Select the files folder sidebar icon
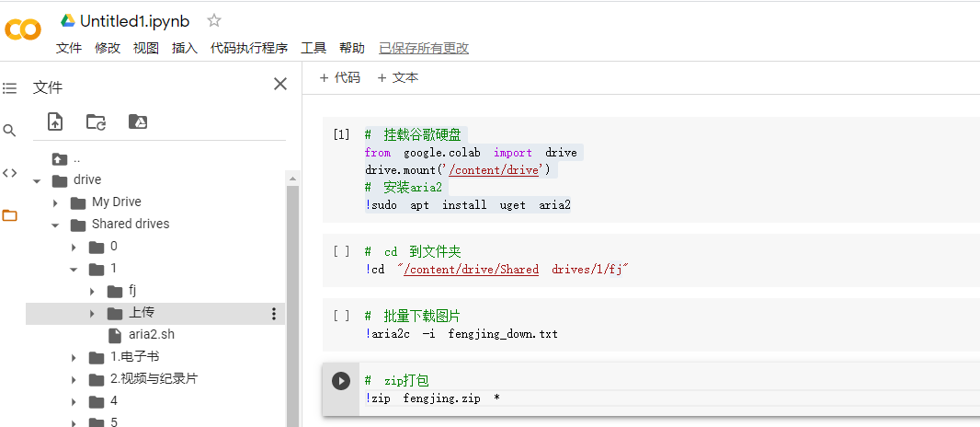 9,215
